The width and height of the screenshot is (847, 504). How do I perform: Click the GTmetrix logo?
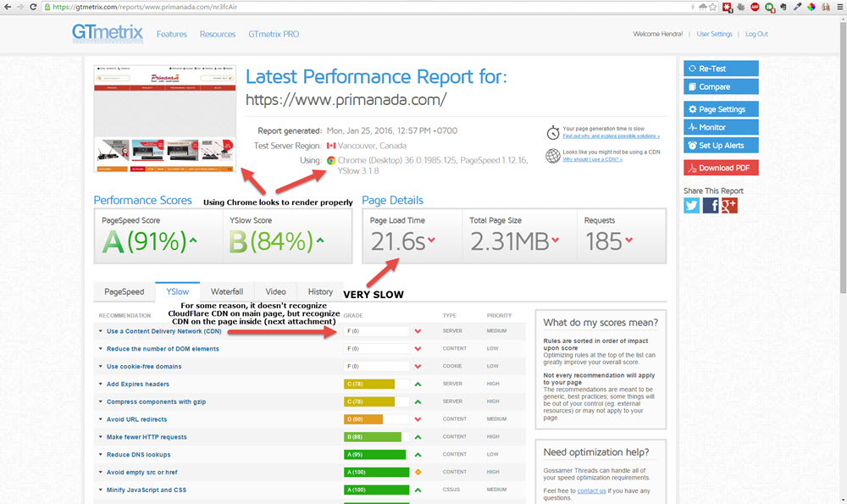click(x=108, y=33)
